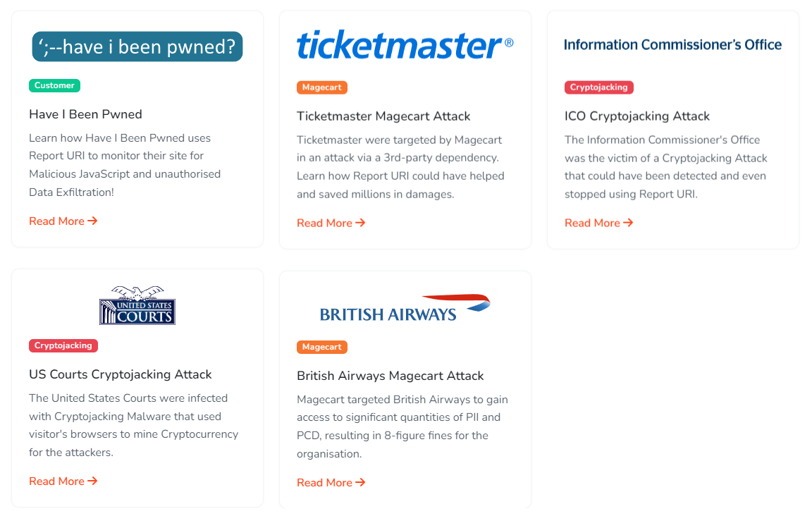Click the British Airways Magecart Attack title

point(390,376)
